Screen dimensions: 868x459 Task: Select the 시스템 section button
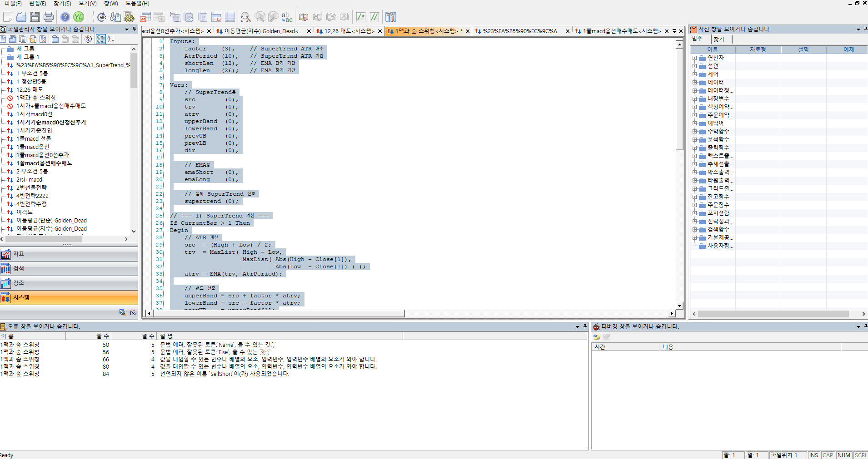(69, 297)
